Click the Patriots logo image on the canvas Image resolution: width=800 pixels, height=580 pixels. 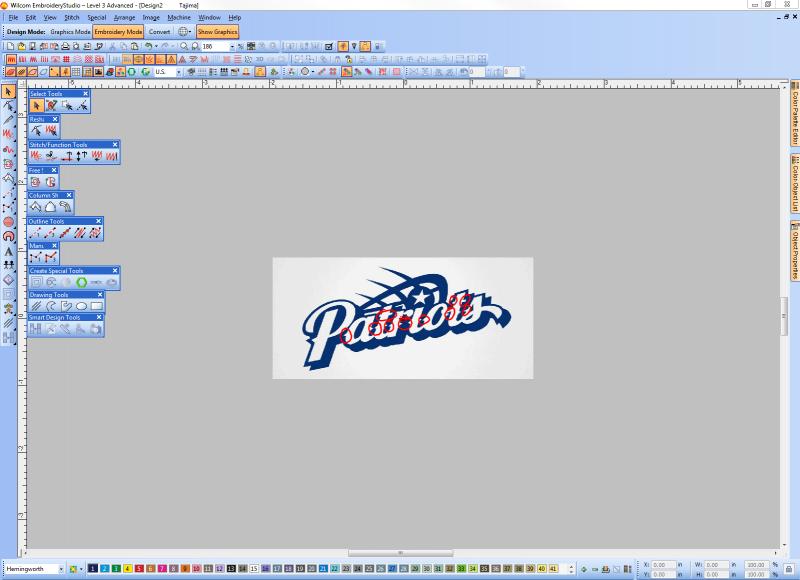[x=403, y=318]
